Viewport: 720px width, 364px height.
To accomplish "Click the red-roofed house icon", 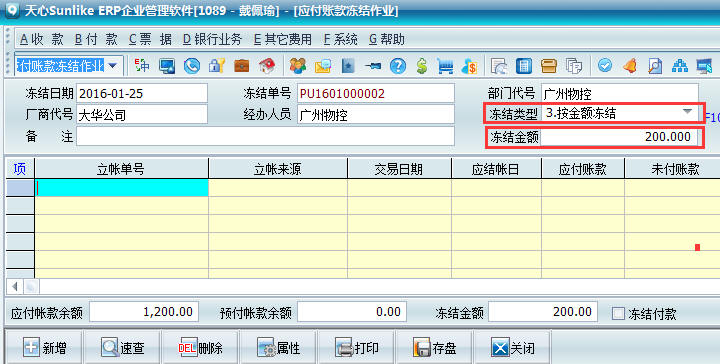I will [267, 66].
